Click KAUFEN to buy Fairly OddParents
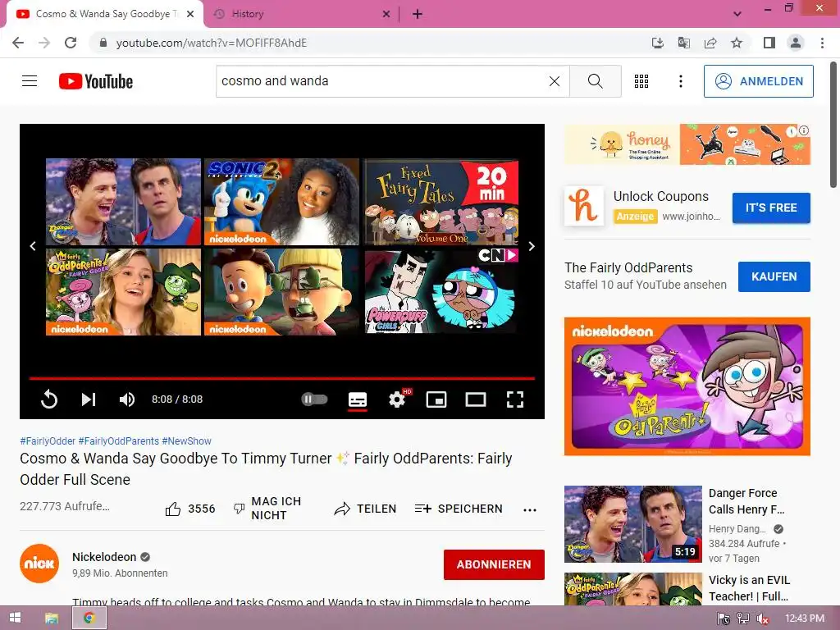Viewport: 840px width, 630px height. coord(774,276)
